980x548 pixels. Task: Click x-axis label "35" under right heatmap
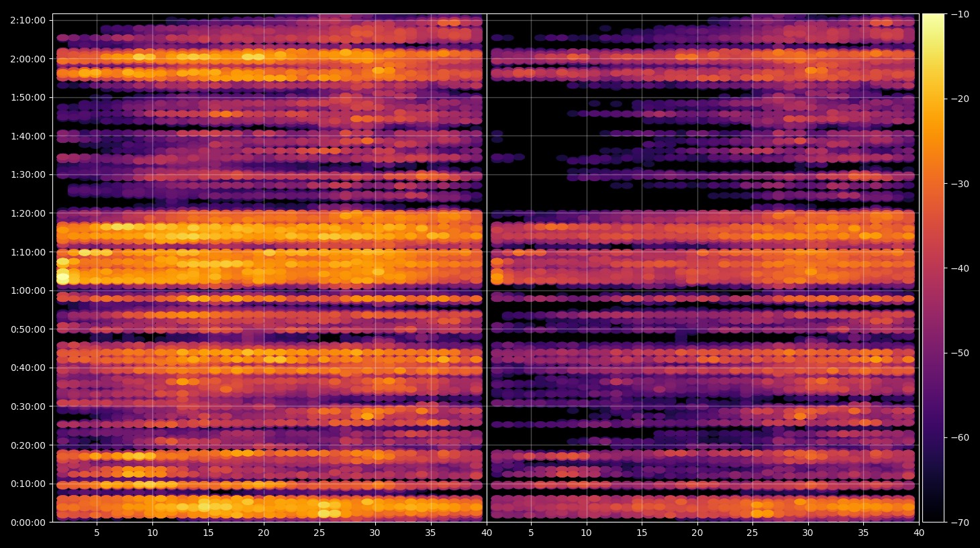click(863, 533)
